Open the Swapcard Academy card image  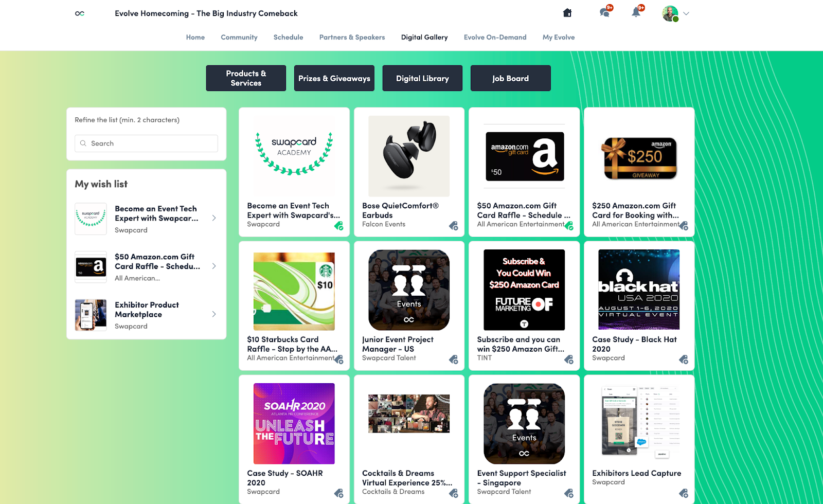click(294, 156)
